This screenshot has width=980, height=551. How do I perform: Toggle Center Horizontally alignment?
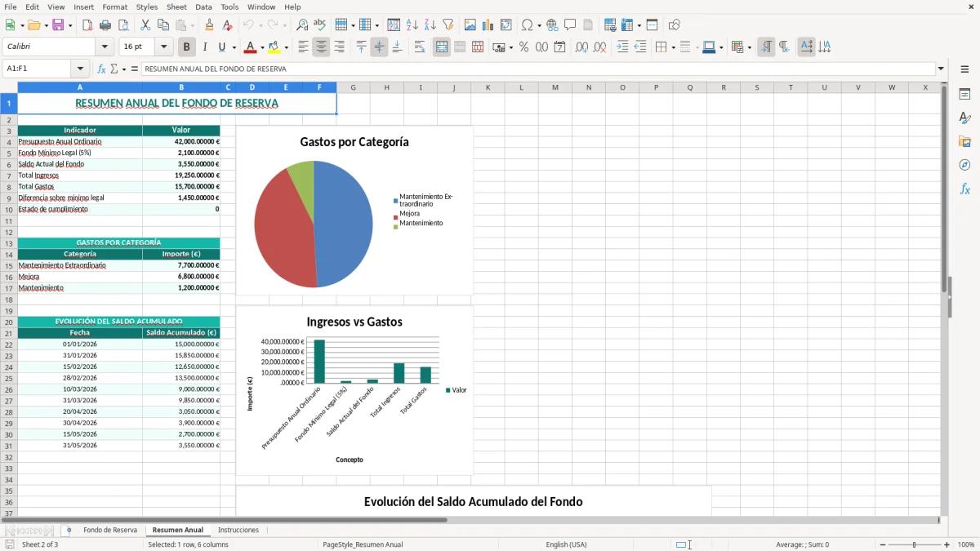pyautogui.click(x=321, y=47)
